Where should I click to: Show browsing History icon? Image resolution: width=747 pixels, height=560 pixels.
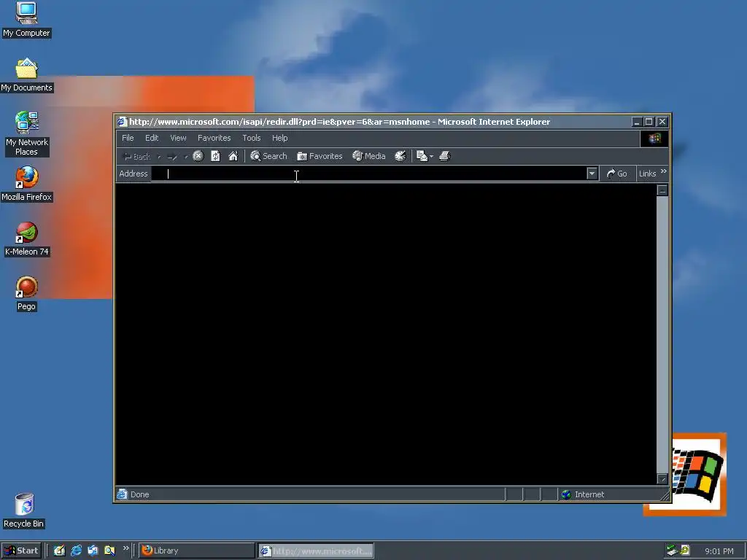[x=400, y=156]
